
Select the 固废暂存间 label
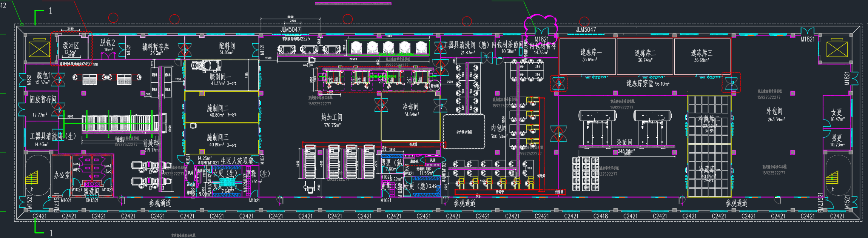tap(43, 99)
